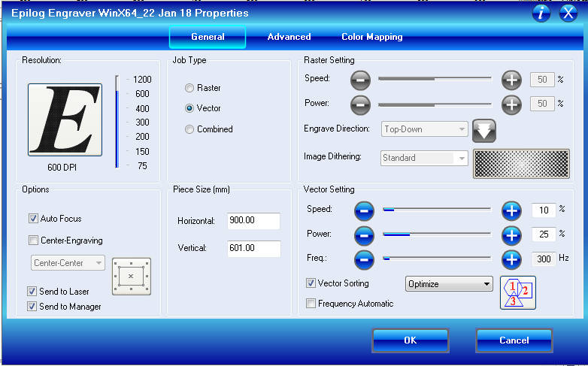The width and height of the screenshot is (588, 366).
Task: Click the Vector Speed slider track
Action: click(437, 209)
